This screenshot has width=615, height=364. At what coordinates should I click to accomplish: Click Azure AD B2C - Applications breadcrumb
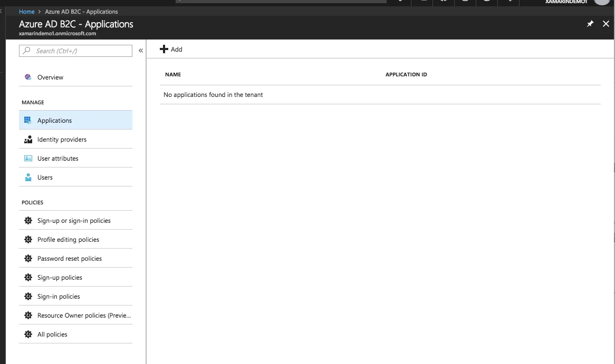pos(81,12)
